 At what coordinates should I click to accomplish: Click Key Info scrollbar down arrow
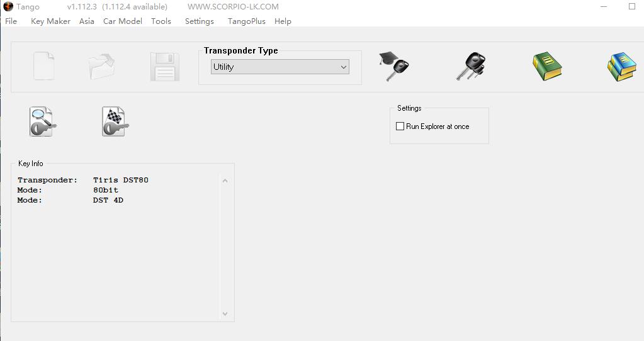click(225, 313)
